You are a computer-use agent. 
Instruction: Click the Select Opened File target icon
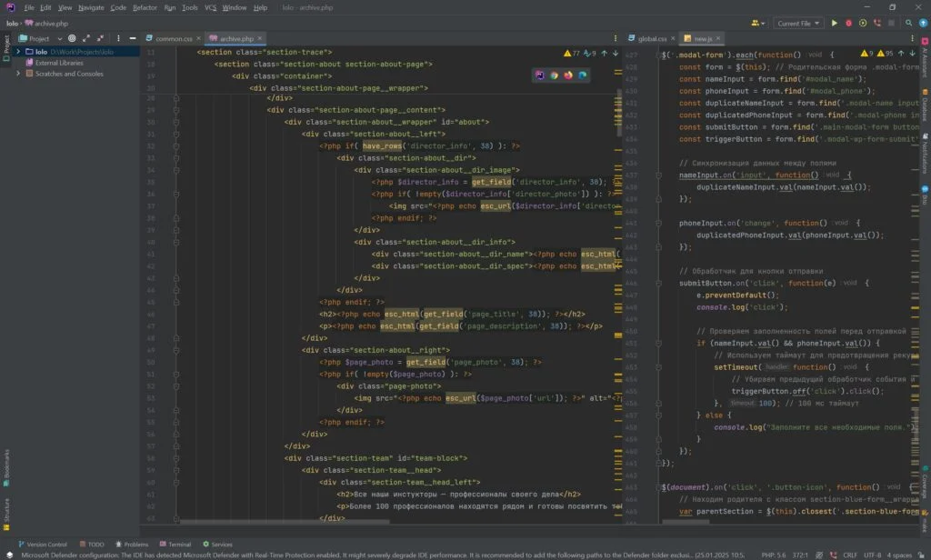[x=74, y=39]
